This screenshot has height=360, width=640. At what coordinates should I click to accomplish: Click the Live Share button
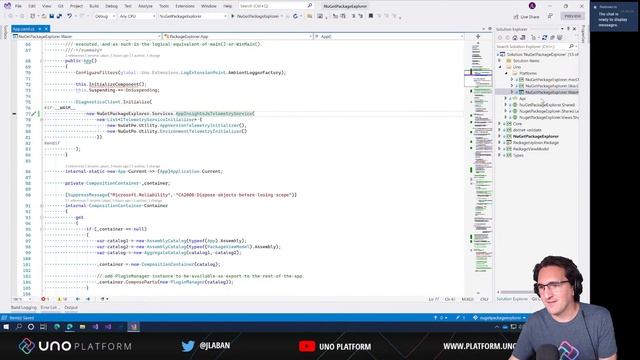[x=527, y=17]
